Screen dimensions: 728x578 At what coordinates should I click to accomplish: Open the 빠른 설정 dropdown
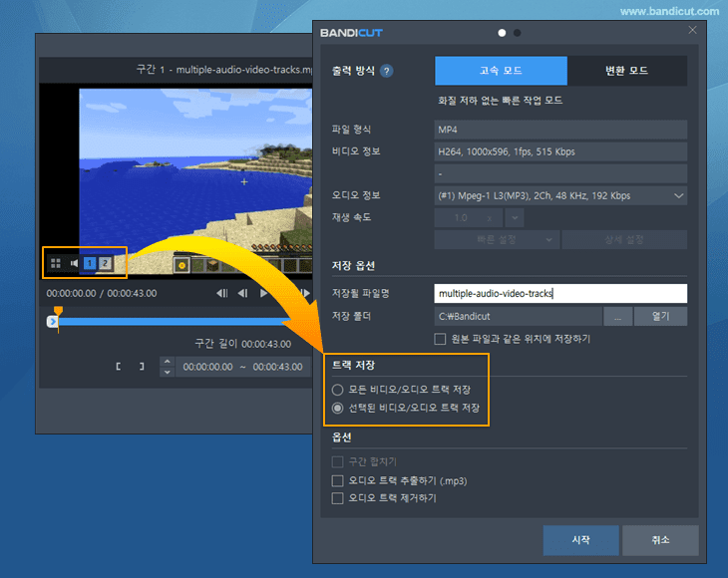coord(497,240)
